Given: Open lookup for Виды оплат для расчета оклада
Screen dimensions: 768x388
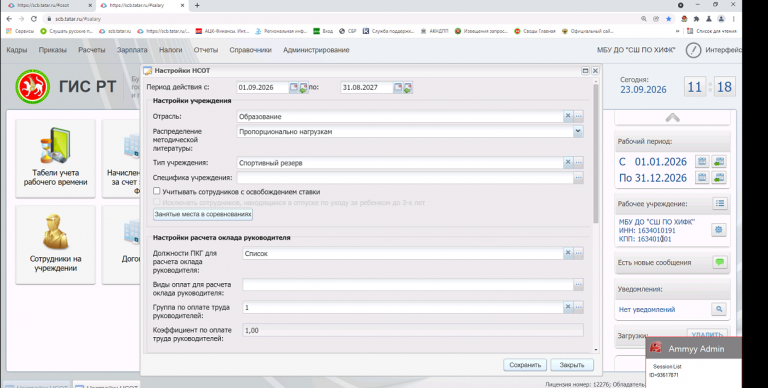Looking at the screenshot, I should pyautogui.click(x=578, y=285).
